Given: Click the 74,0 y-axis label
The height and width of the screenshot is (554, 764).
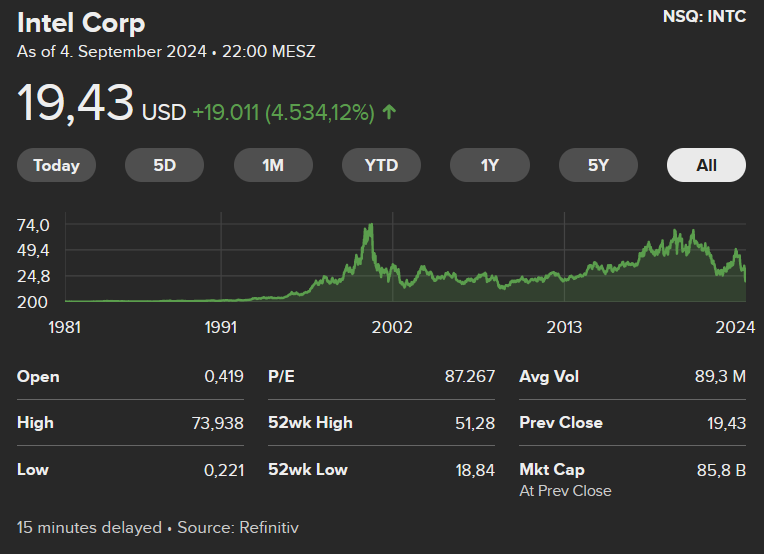Looking at the screenshot, I should coord(33,225).
